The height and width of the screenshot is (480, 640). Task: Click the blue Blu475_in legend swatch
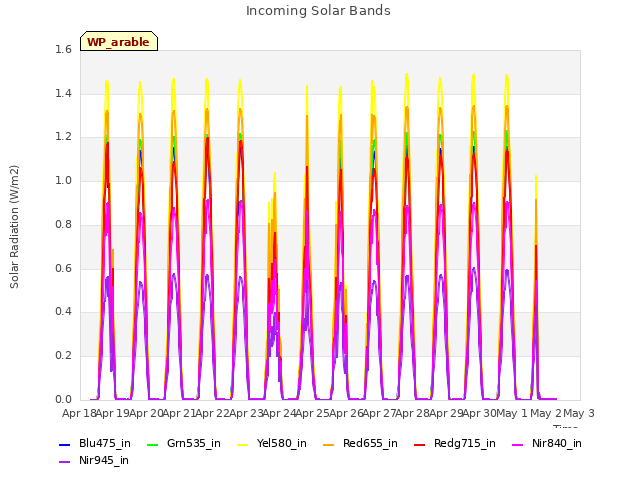click(64, 444)
